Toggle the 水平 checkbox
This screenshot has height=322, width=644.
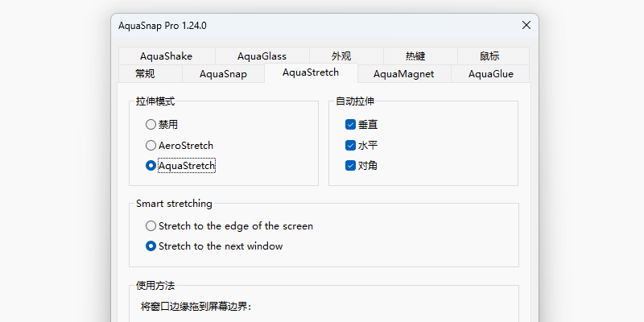(x=350, y=146)
